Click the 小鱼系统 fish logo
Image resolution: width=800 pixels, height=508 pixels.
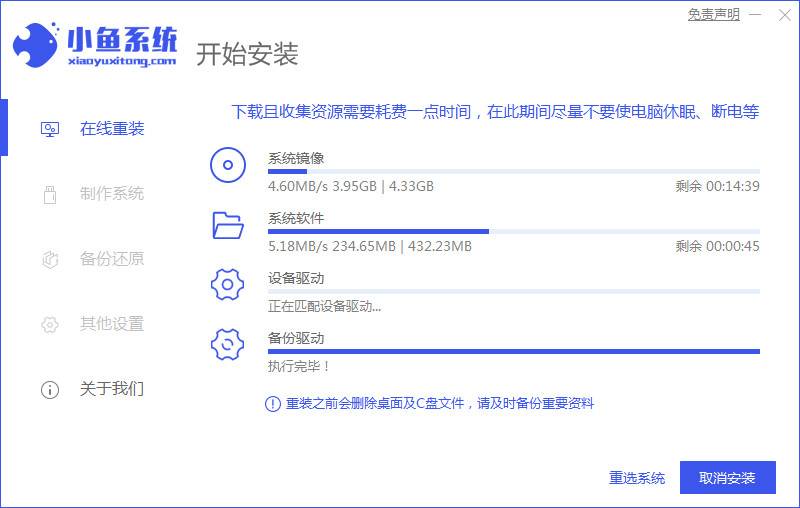[x=35, y=45]
